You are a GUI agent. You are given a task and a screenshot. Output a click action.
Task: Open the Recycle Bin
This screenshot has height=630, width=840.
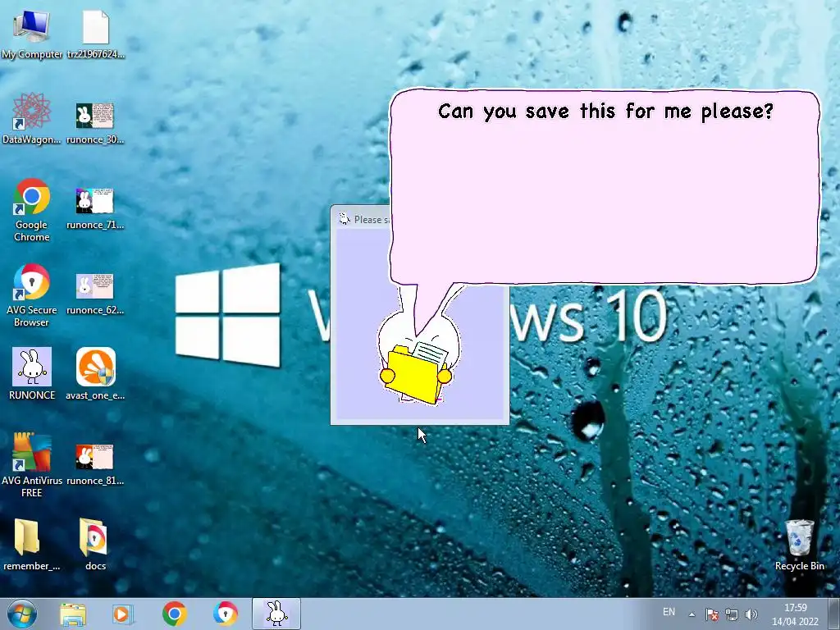point(799,545)
